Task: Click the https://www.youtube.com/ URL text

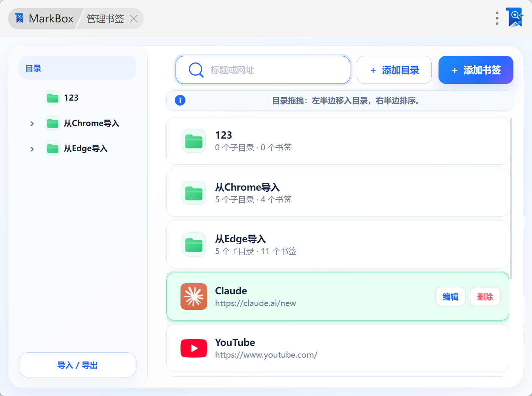Action: [x=266, y=355]
